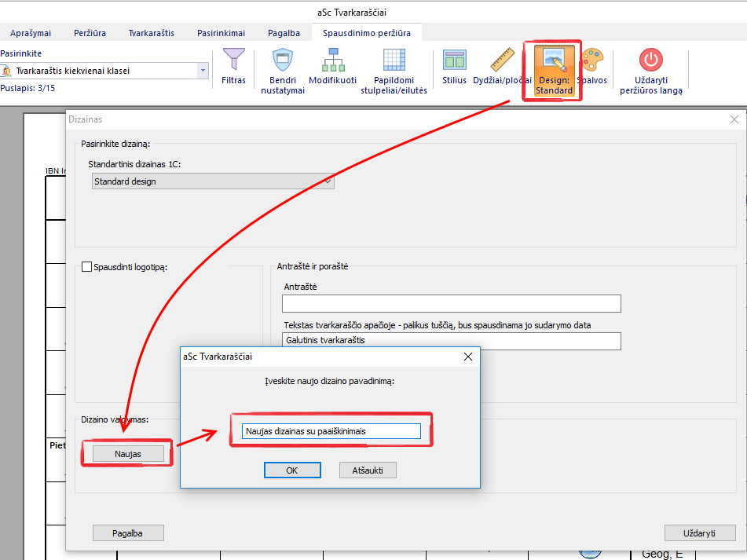Click the new design name field
This screenshot has width=747, height=560.
coord(331,431)
